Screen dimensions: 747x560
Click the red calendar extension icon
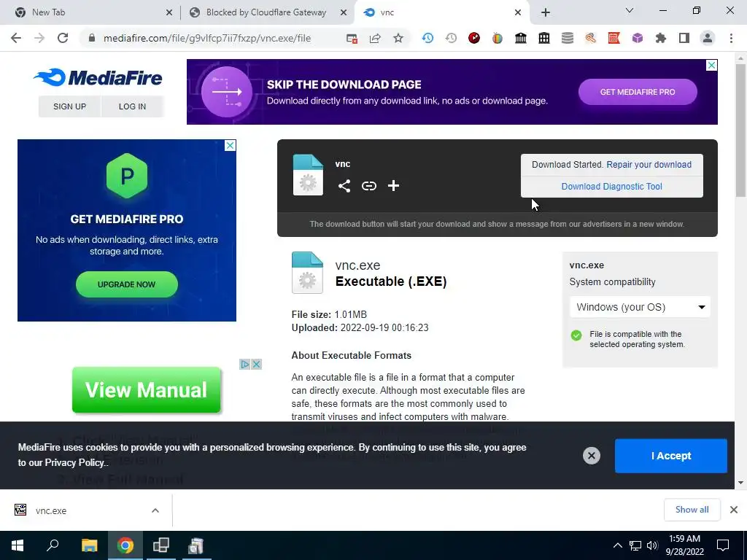point(614,38)
